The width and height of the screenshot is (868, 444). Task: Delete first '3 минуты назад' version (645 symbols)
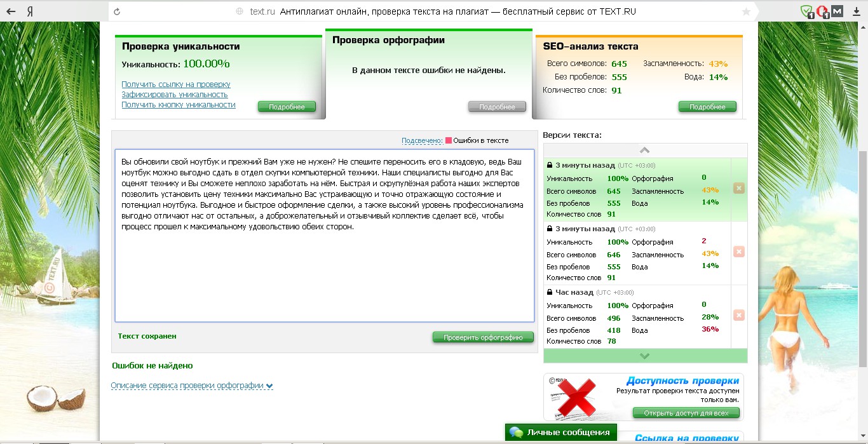coord(739,188)
